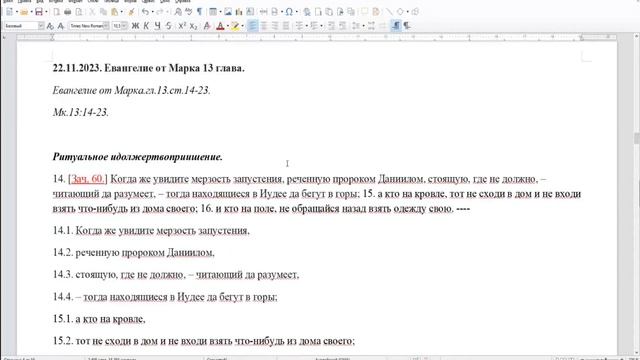
Task: Apply the red font color
Action: point(220,26)
